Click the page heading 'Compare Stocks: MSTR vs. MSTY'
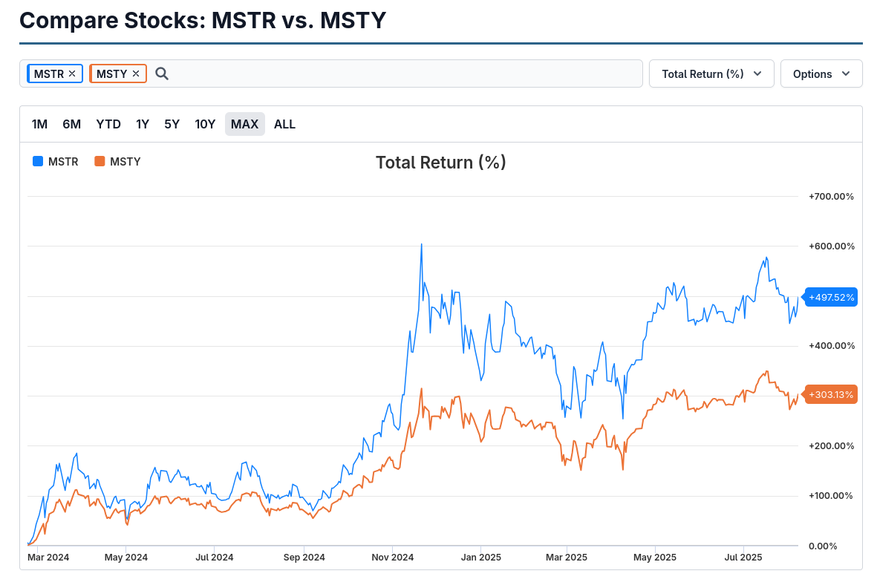The image size is (877, 588). click(x=203, y=21)
